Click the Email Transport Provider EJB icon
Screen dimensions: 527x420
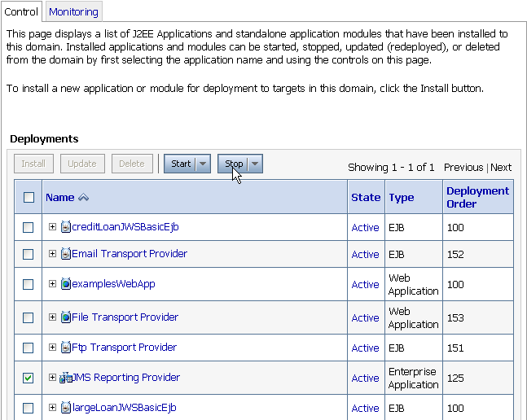coord(66,254)
